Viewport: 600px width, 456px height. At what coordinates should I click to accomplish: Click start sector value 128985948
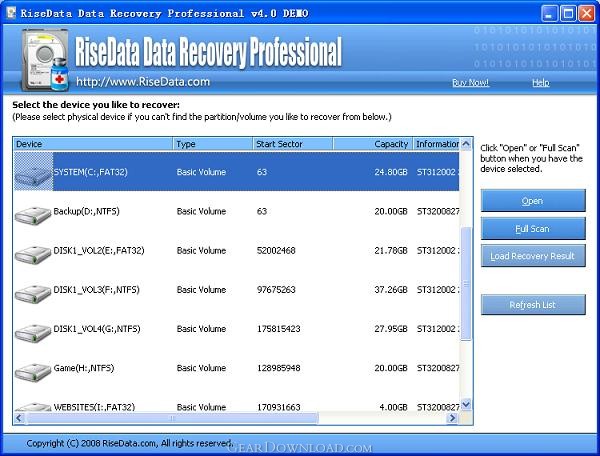tap(279, 368)
